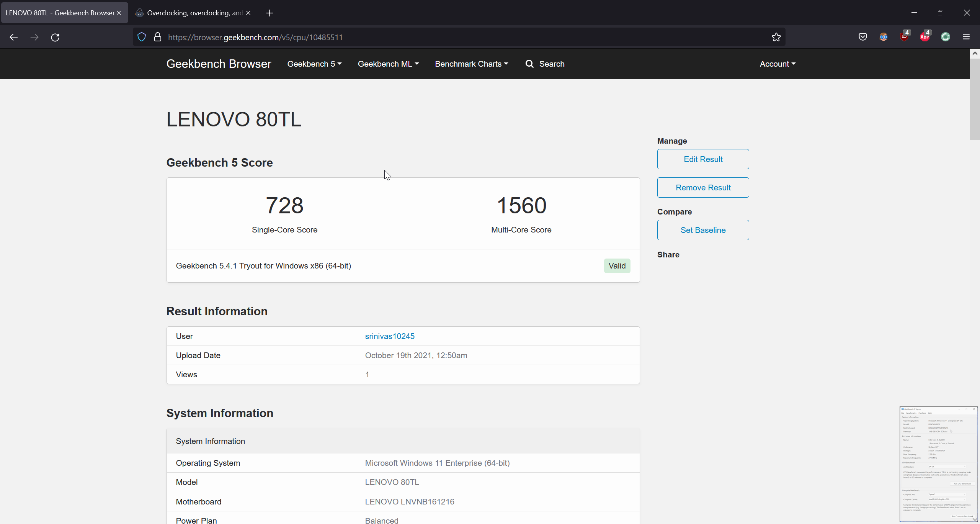Click the Balanced power plan value

pos(382,521)
